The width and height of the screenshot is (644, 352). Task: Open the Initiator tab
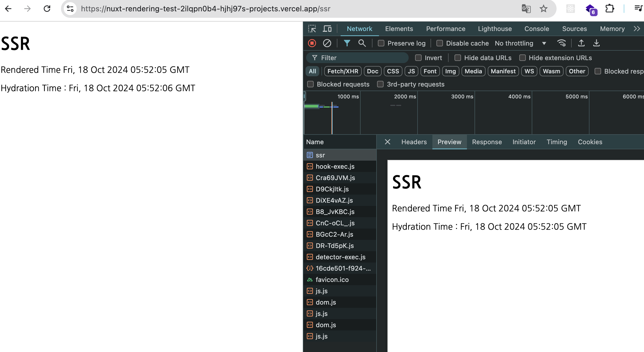(524, 142)
